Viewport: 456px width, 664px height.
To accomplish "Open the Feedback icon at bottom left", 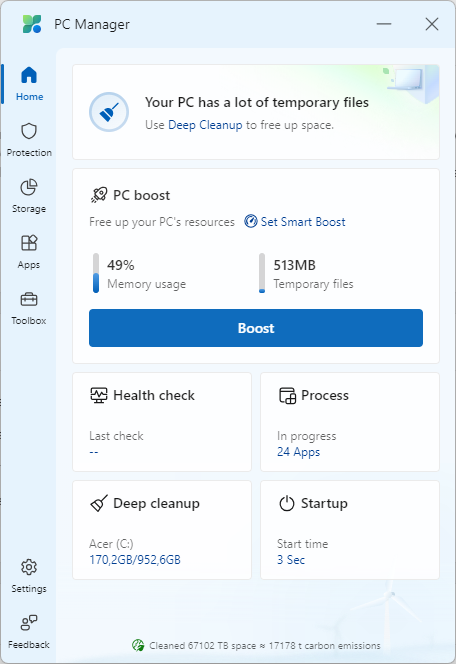I will (29, 623).
